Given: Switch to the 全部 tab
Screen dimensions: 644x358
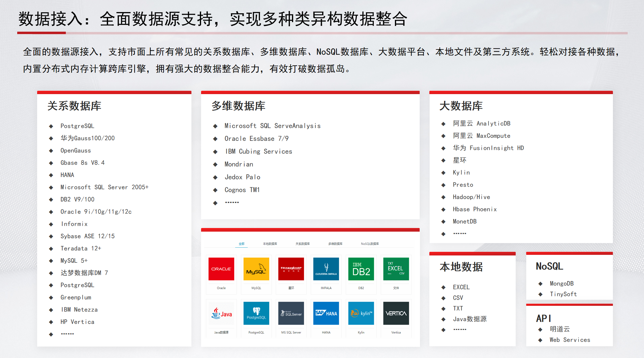Looking at the screenshot, I should click(242, 244).
